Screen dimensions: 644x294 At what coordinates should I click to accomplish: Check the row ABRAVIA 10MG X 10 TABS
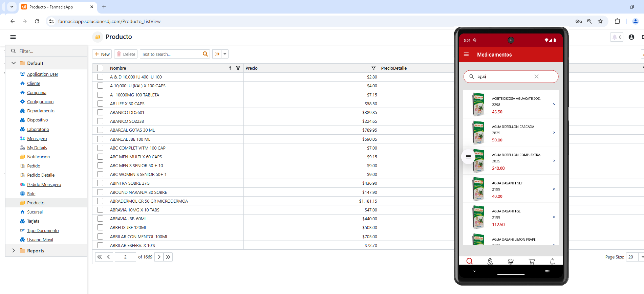pyautogui.click(x=100, y=210)
